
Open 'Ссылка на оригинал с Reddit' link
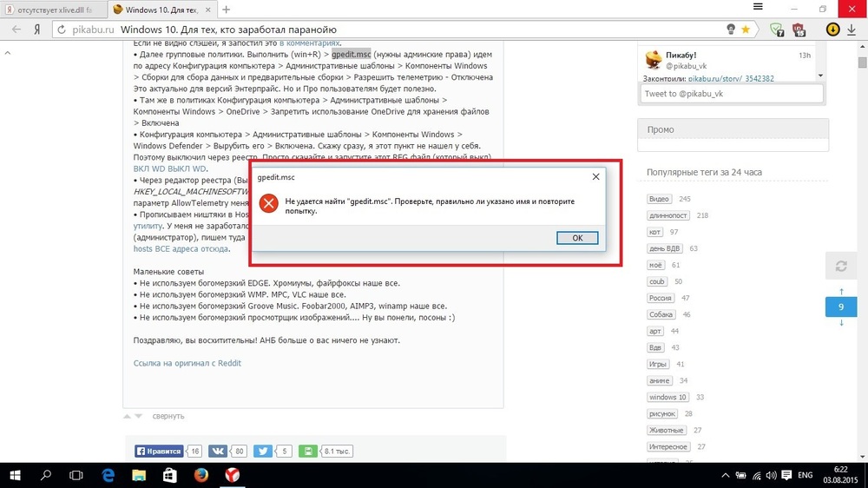pyautogui.click(x=187, y=363)
